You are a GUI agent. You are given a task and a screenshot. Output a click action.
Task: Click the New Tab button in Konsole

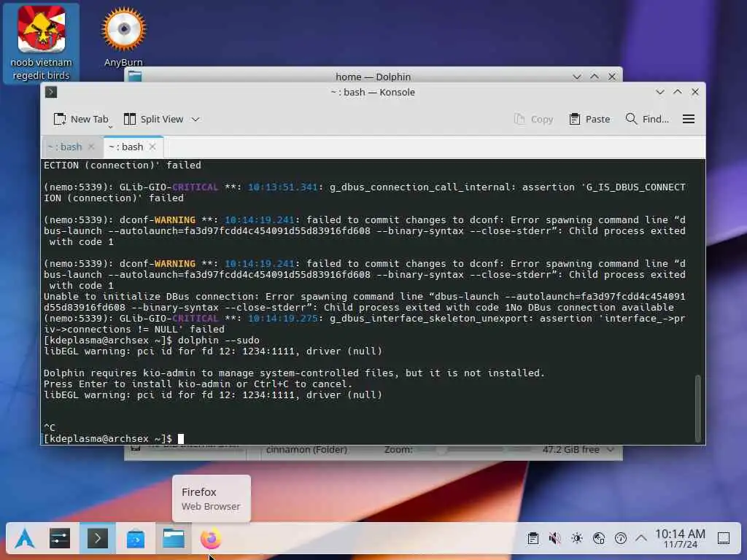click(81, 119)
